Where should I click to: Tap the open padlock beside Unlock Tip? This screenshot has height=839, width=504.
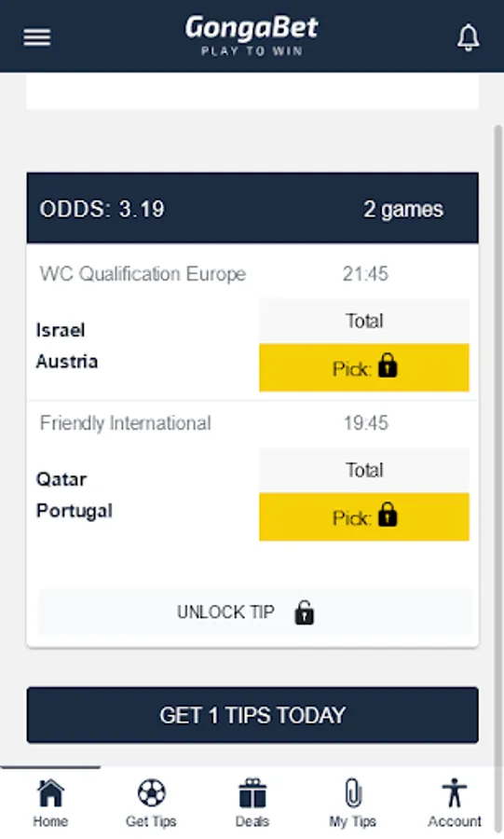[304, 612]
